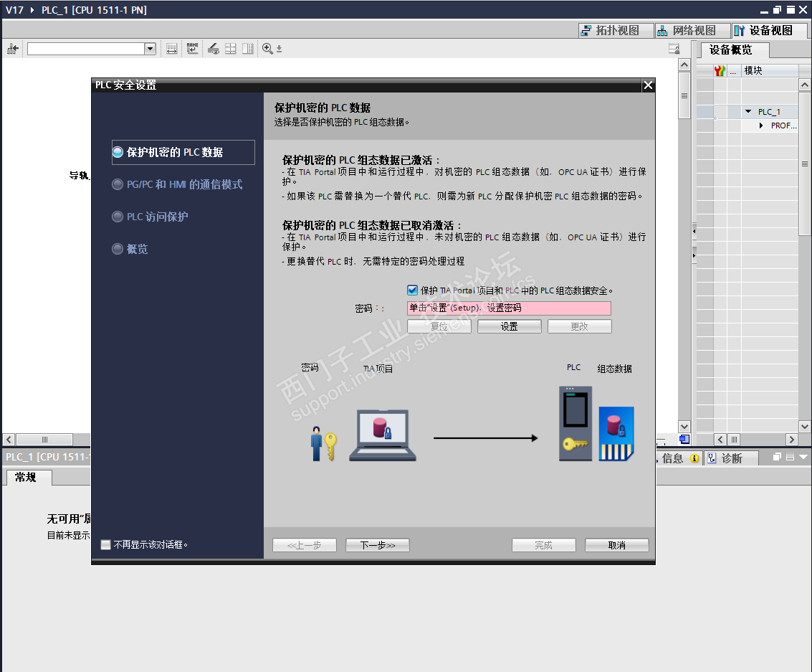Screen dimensions: 812x672
Task: Click the 设置 password setup button
Action: (509, 326)
